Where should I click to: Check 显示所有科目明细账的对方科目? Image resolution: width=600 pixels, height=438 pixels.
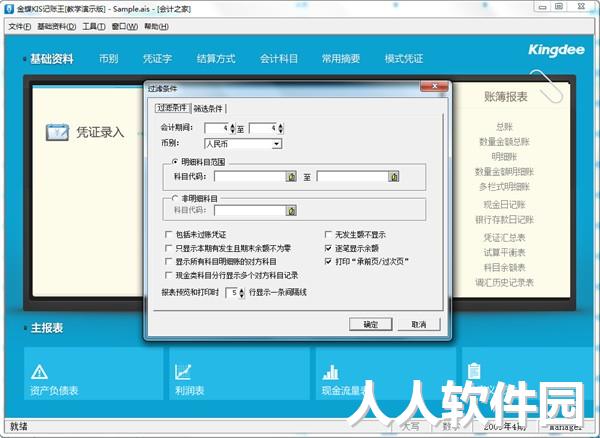coord(168,261)
